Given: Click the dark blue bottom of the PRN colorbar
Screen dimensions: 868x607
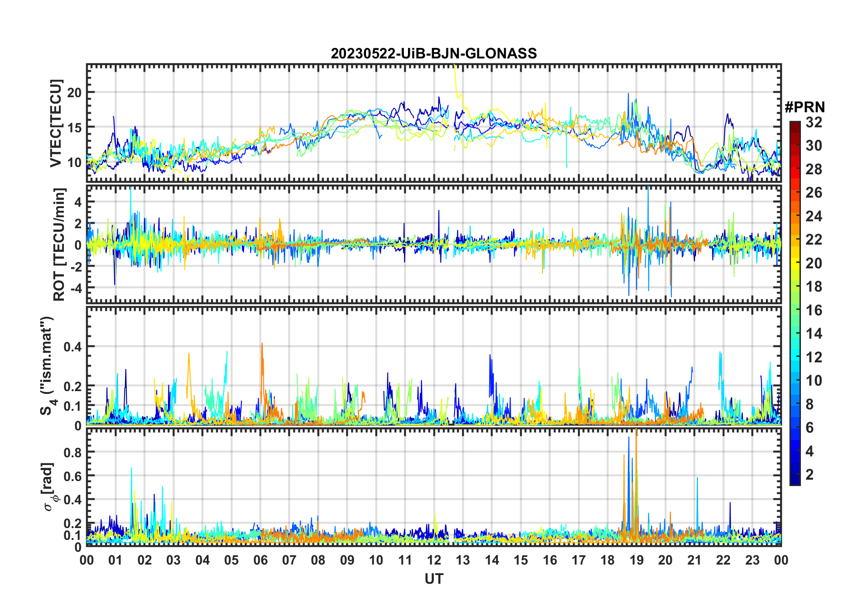Looking at the screenshot, I should tap(795, 481).
